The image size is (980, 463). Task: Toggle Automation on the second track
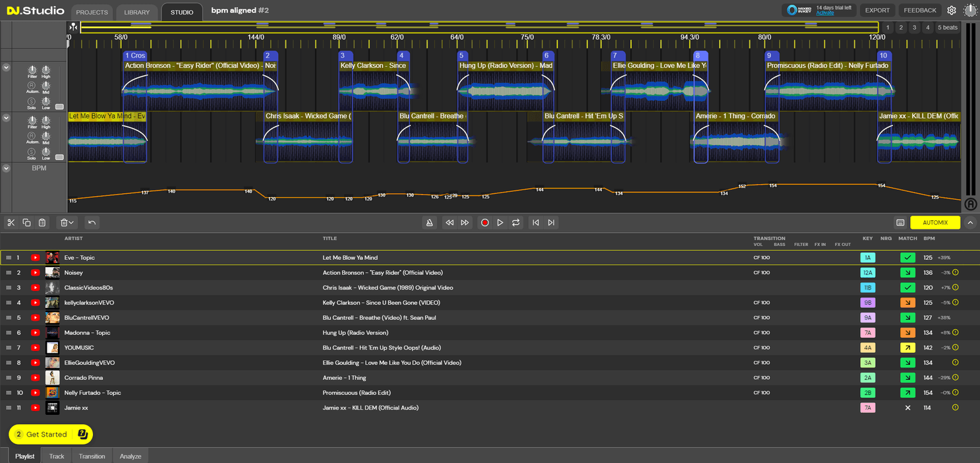point(32,136)
